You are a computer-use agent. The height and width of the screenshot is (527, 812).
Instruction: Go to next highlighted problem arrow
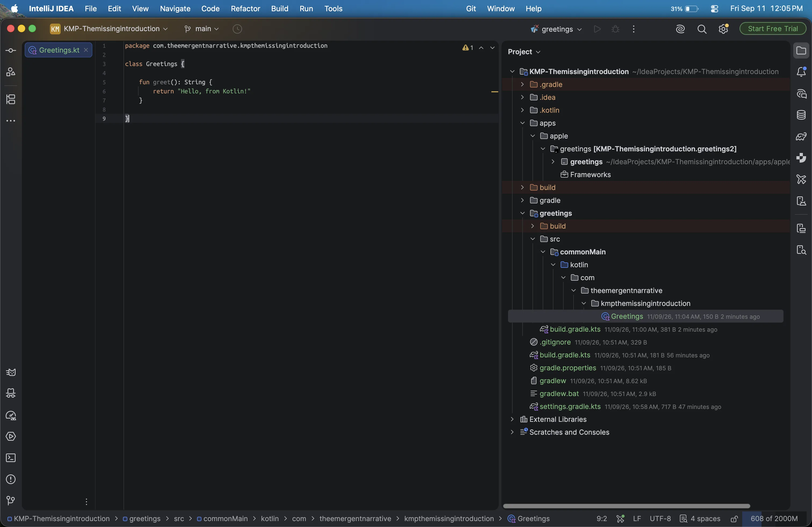coord(492,48)
